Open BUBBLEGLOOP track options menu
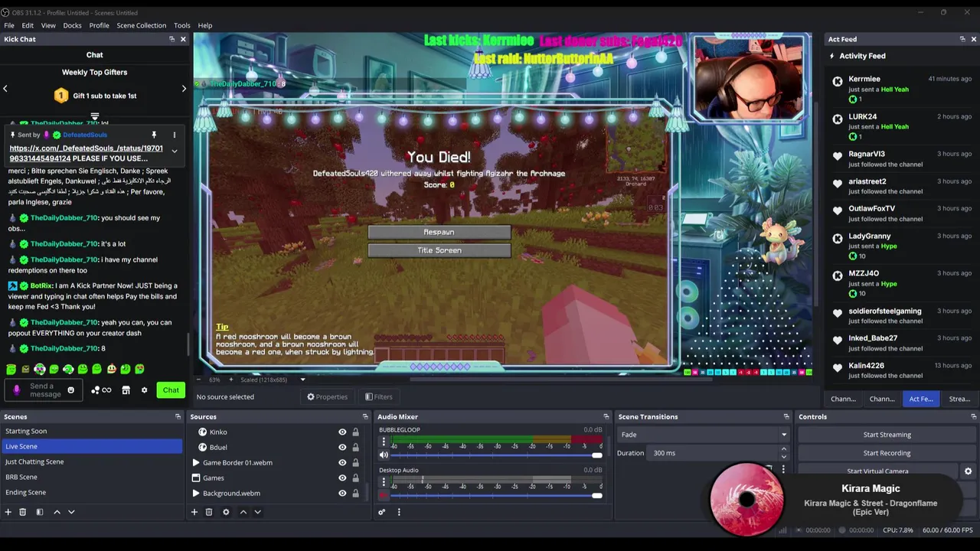Screen dimensions: 980x551 coord(384,442)
